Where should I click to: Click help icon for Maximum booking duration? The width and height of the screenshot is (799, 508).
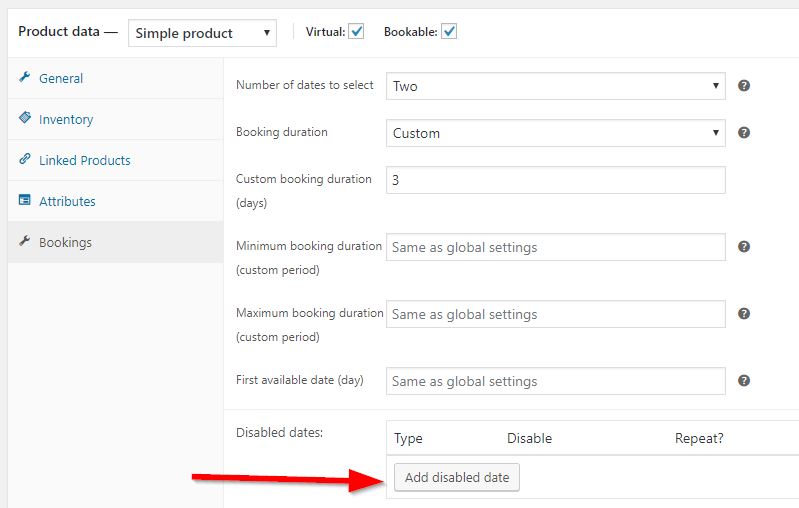(744, 314)
